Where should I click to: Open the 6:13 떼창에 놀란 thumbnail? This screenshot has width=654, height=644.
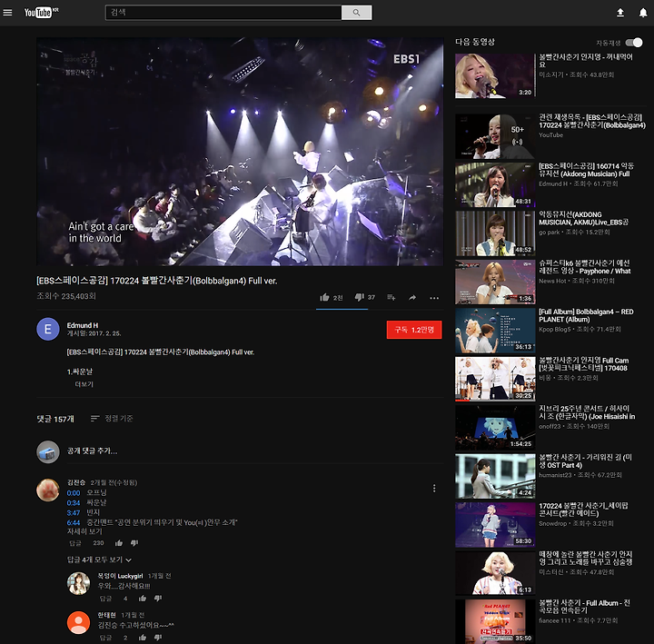[x=495, y=573]
